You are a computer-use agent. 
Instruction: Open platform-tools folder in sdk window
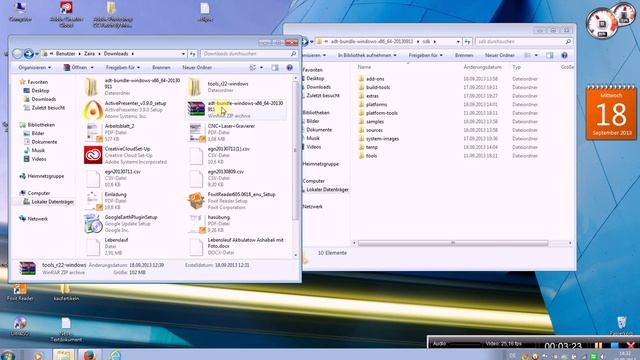tap(382, 113)
